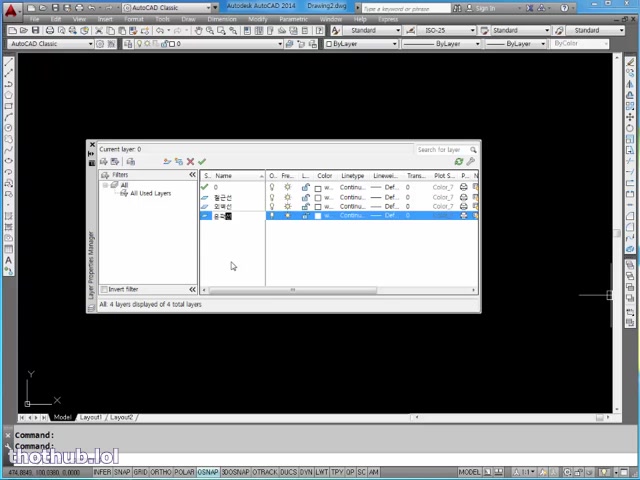The height and width of the screenshot is (480, 640).
Task: Open the Format menu
Action: click(133, 19)
